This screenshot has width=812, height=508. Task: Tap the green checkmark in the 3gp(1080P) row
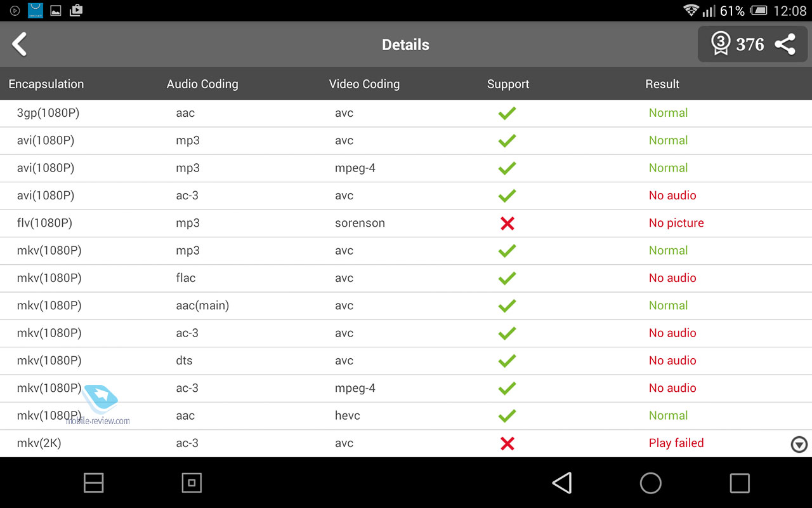pos(507,113)
